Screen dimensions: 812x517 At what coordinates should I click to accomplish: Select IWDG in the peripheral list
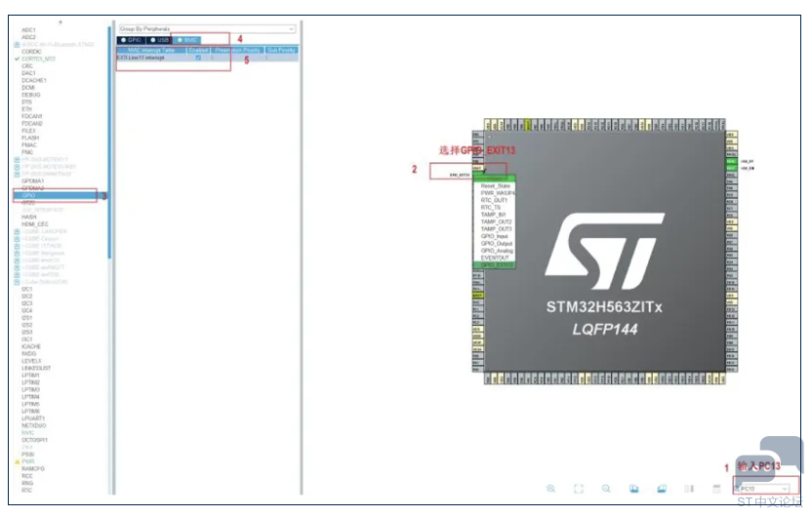tap(28, 353)
